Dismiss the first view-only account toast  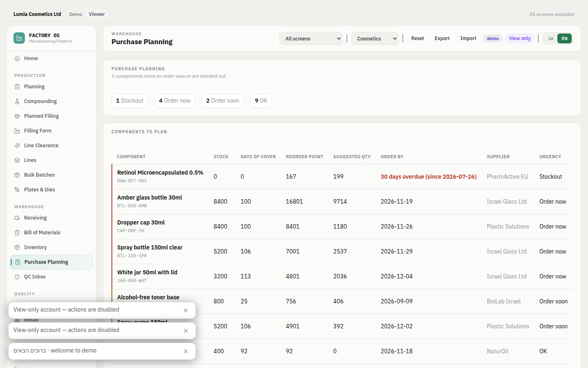(186, 310)
